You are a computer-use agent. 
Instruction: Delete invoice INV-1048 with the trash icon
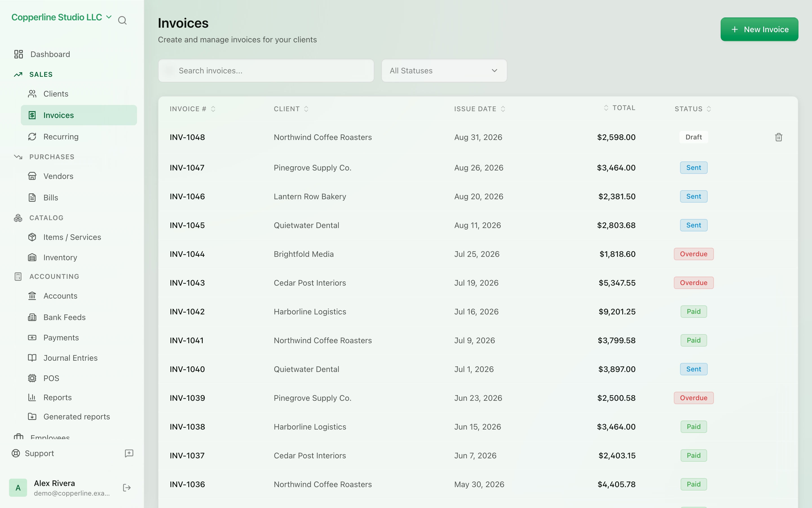[779, 137]
